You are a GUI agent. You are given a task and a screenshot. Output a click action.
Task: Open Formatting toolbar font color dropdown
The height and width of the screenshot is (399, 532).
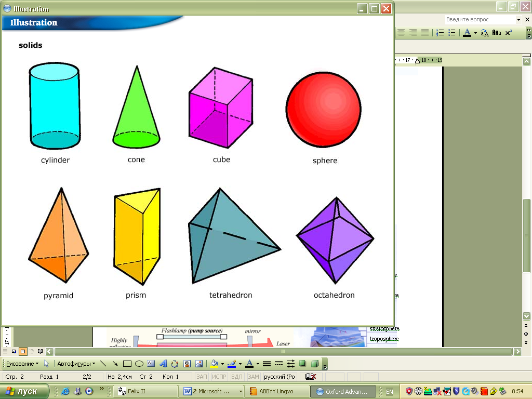click(475, 33)
